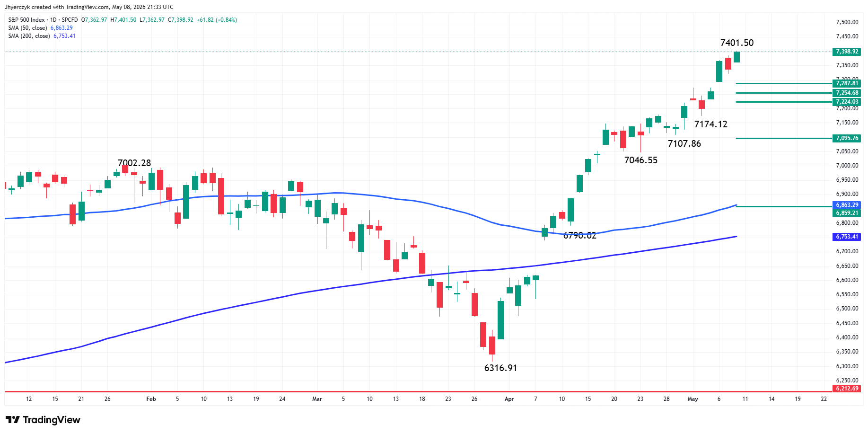Click the 7401.50 high annotation
Viewport: 868px width, 434px height.
737,43
